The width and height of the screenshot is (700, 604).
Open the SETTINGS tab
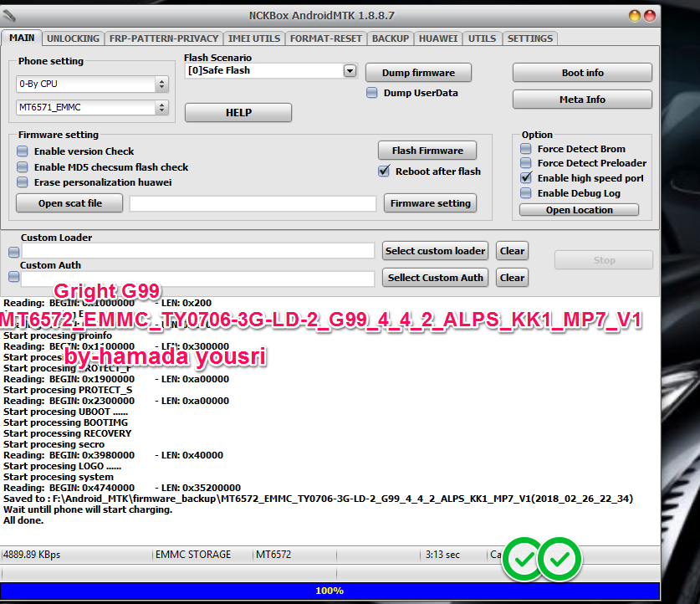530,38
